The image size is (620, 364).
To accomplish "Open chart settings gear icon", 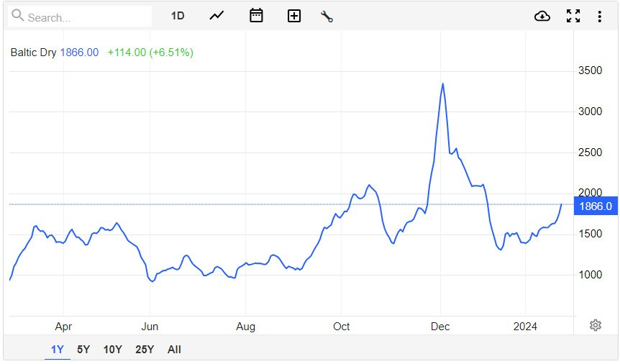I will pyautogui.click(x=595, y=325).
